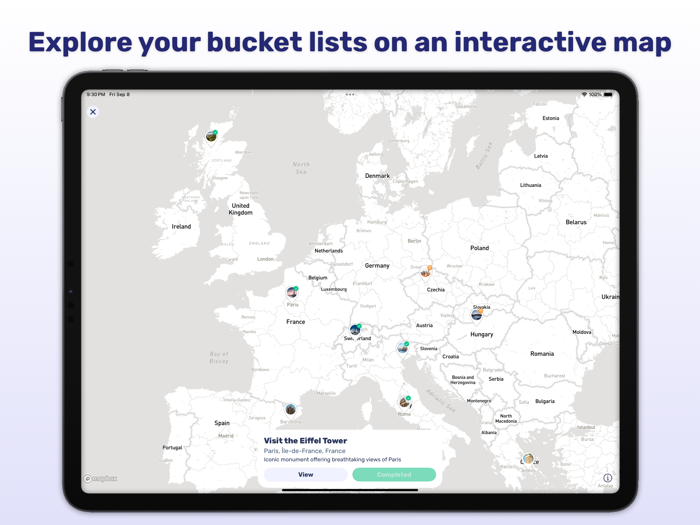Click the Lithuania map label
This screenshot has width=700, height=525.
click(530, 185)
